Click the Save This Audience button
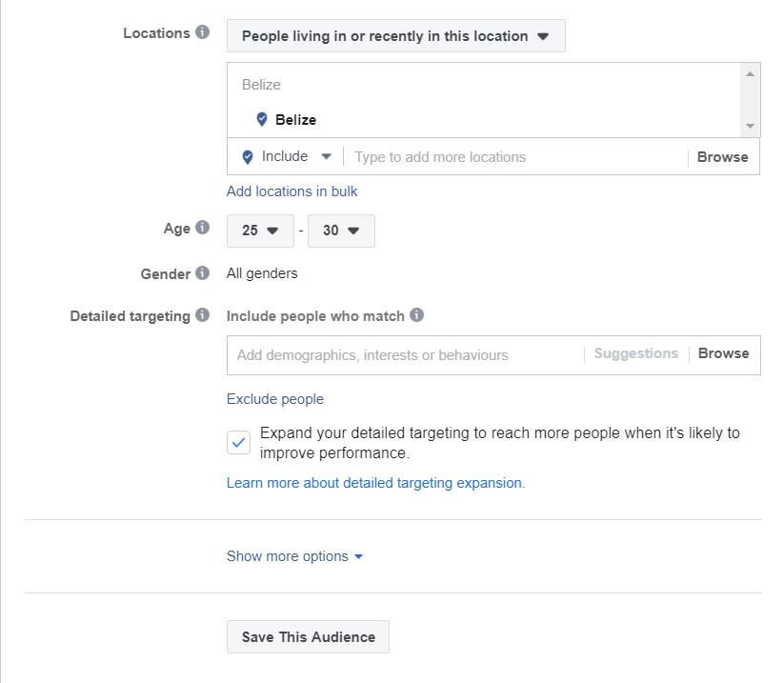784x683 pixels. click(308, 636)
